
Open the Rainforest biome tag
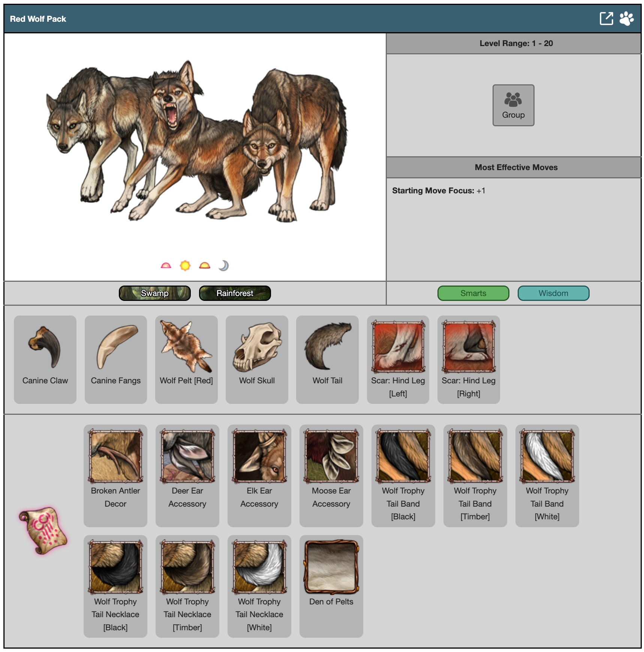[235, 293]
